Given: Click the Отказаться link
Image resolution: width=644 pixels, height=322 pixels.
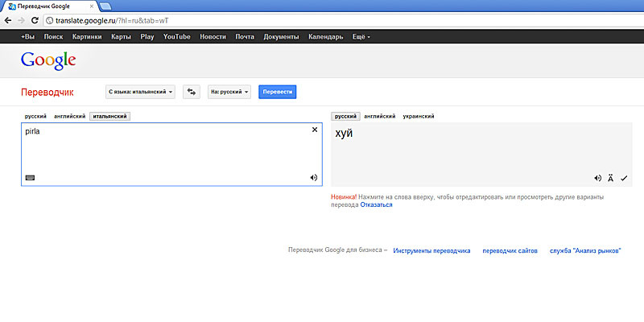Looking at the screenshot, I should coord(377,204).
